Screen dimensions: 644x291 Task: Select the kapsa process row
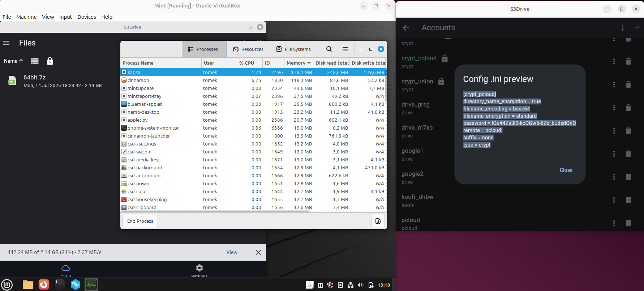coord(253,72)
